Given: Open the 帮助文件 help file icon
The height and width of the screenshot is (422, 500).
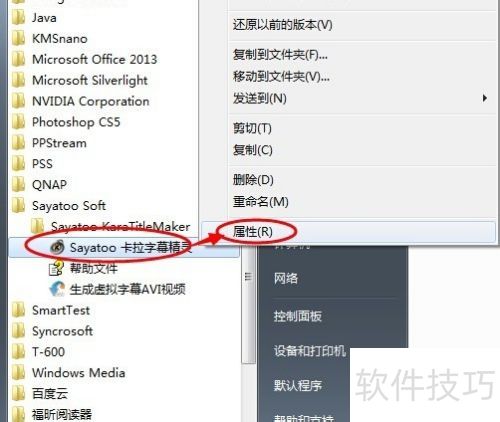Looking at the screenshot, I should point(56,268).
